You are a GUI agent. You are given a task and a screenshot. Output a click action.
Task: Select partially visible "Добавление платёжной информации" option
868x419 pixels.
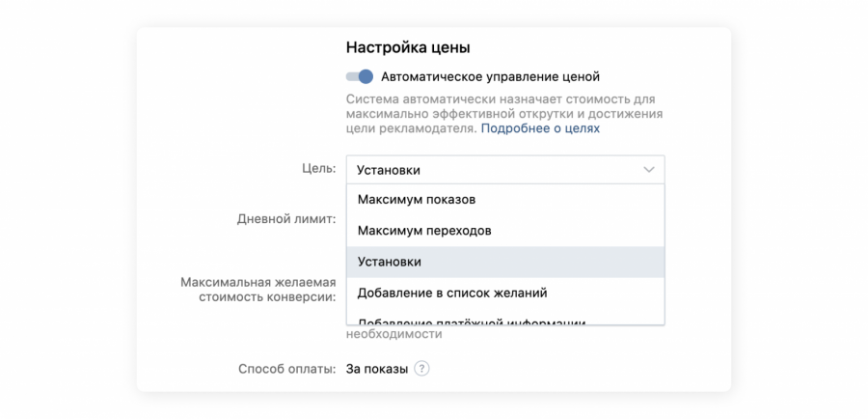click(x=472, y=320)
